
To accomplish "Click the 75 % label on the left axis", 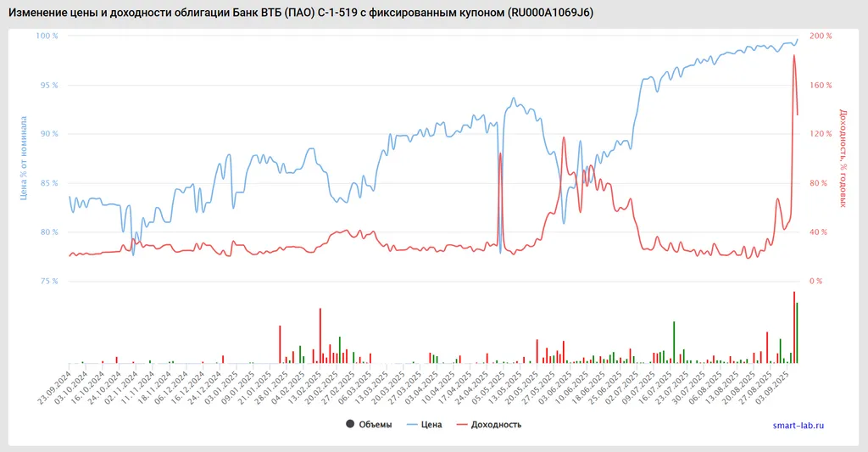I will [49, 282].
